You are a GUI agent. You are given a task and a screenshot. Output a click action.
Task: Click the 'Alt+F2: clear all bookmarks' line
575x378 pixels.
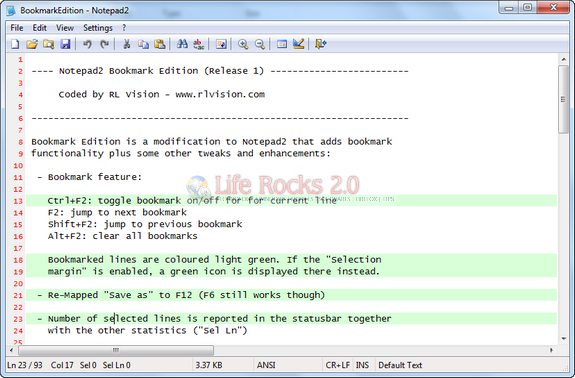tap(122, 236)
